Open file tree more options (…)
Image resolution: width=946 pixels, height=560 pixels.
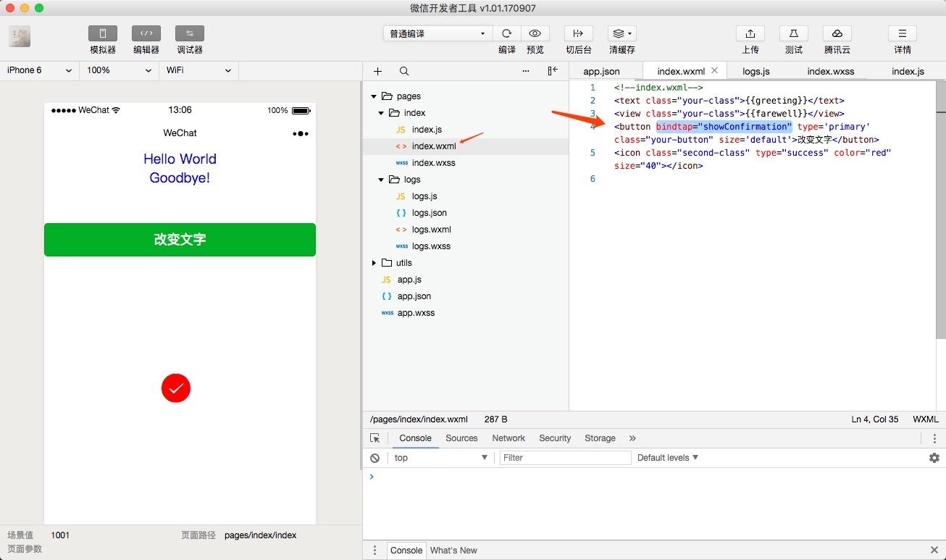(526, 71)
